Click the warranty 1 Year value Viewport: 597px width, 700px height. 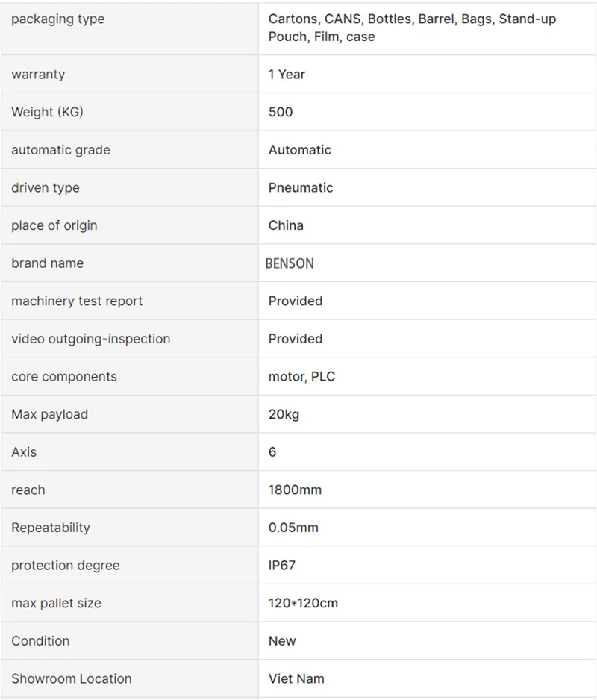[287, 75]
